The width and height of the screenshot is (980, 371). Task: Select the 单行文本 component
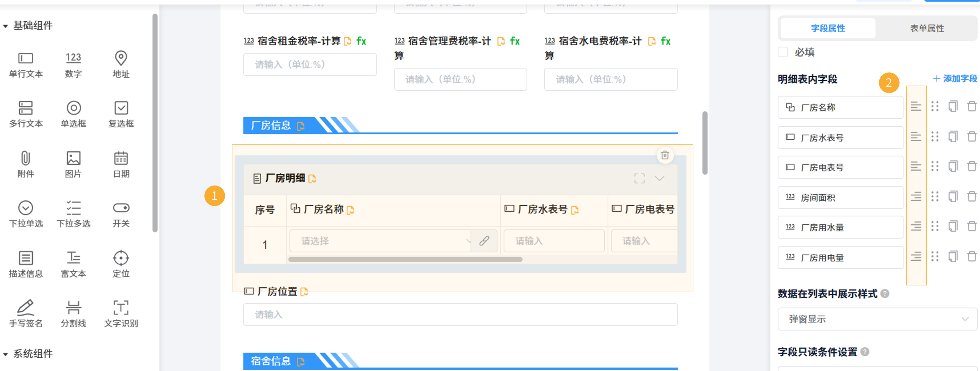(x=26, y=65)
